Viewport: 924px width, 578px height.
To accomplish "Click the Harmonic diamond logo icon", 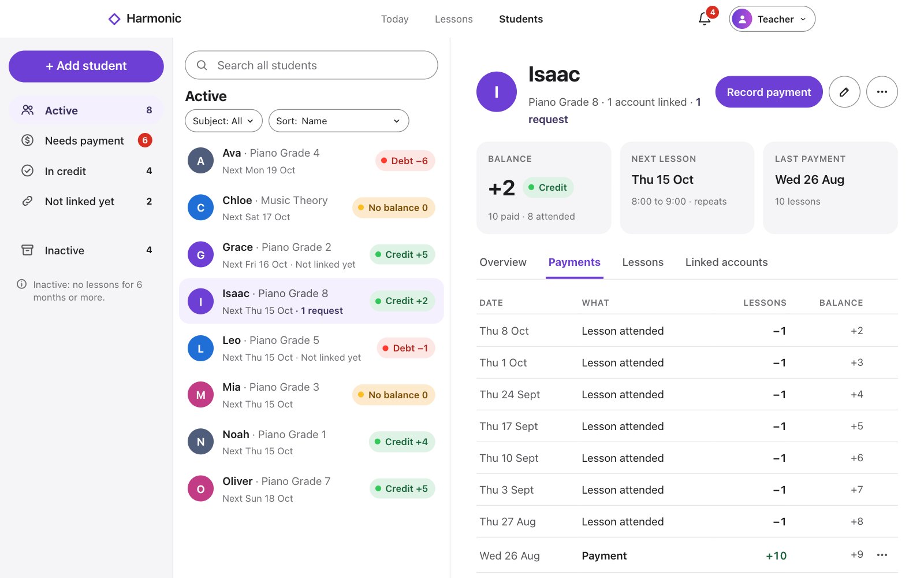I will tap(114, 19).
